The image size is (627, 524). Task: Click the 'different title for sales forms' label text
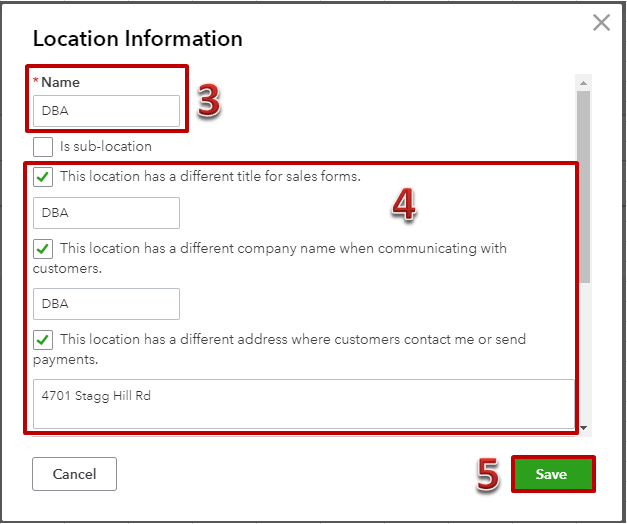[x=210, y=176]
